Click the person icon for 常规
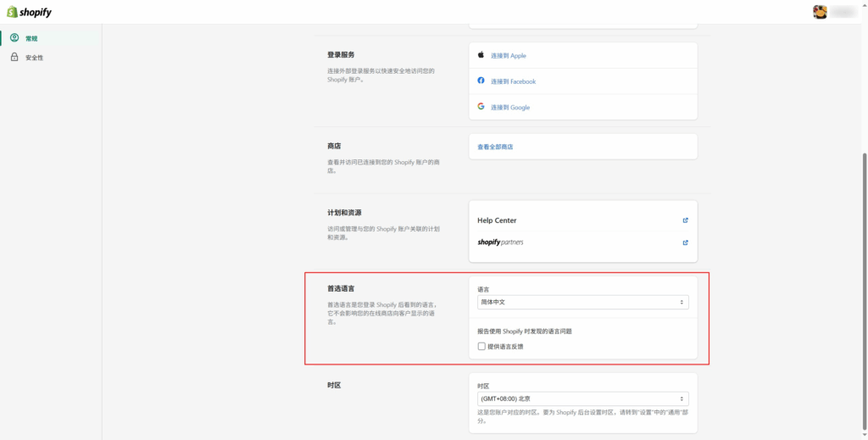The image size is (868, 440). point(14,38)
